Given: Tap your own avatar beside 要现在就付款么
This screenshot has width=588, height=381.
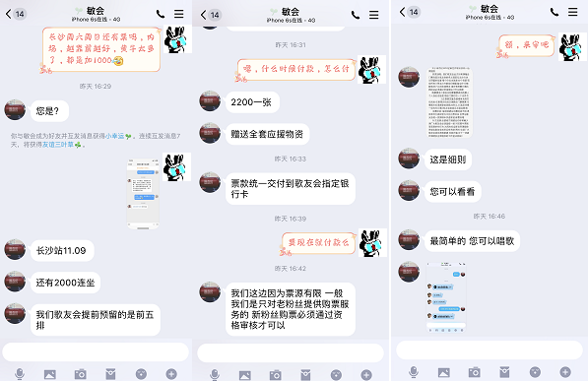Looking at the screenshot, I should (x=372, y=242).
